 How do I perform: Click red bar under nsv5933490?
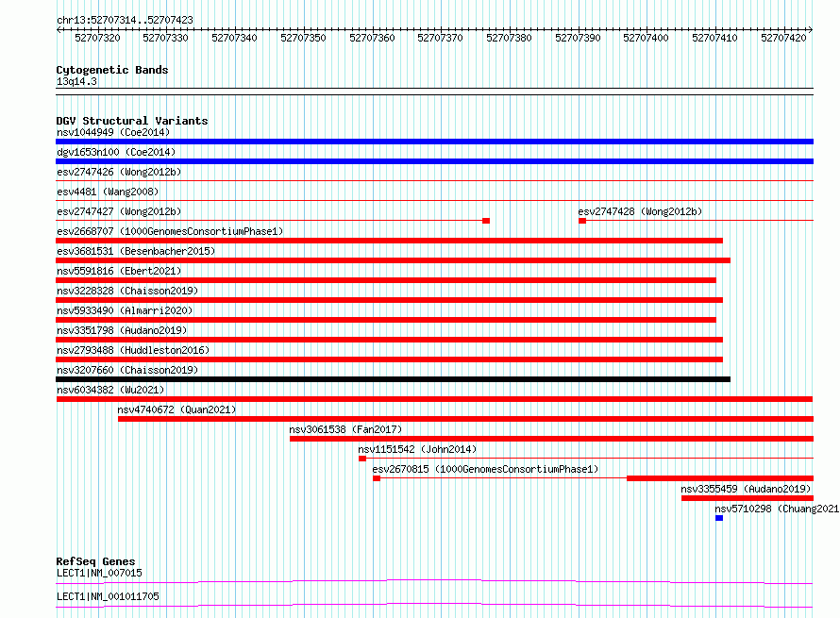[386, 320]
